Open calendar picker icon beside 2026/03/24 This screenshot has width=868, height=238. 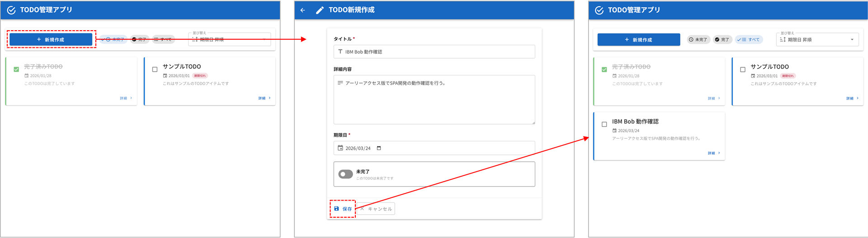pyautogui.click(x=379, y=148)
